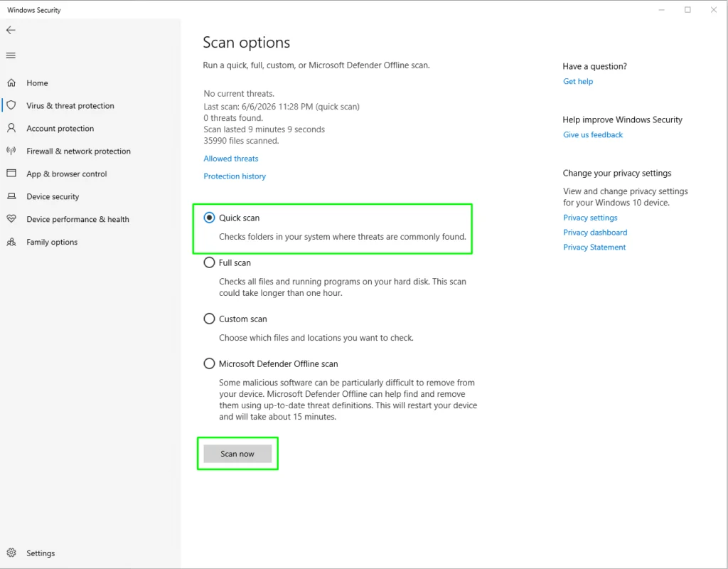Maximize the Windows Security window

[x=687, y=10]
